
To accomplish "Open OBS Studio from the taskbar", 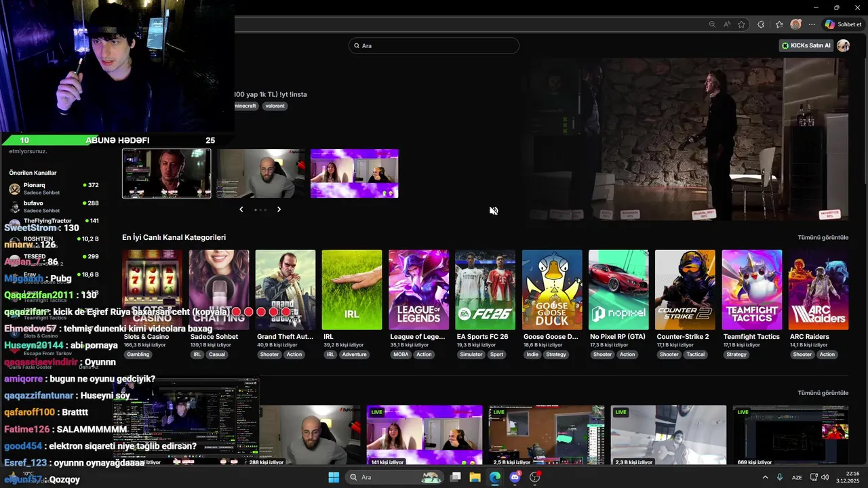I will pyautogui.click(x=535, y=477).
